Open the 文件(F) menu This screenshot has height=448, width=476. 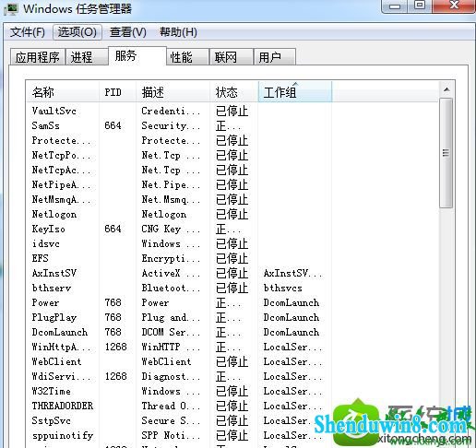pyautogui.click(x=28, y=32)
